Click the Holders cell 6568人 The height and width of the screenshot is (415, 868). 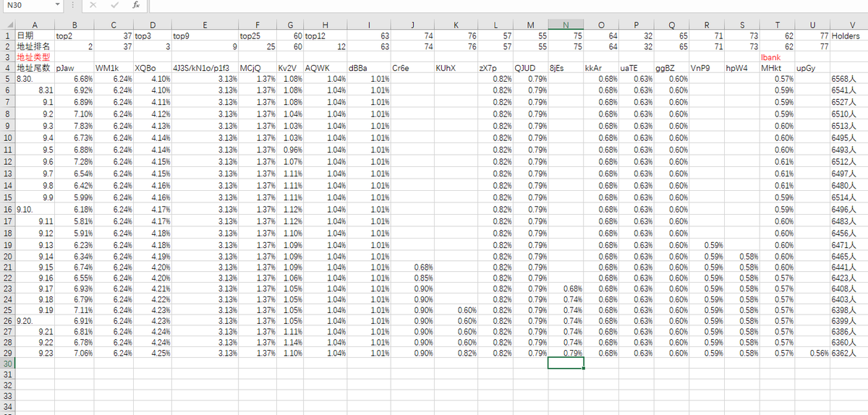tap(849, 79)
